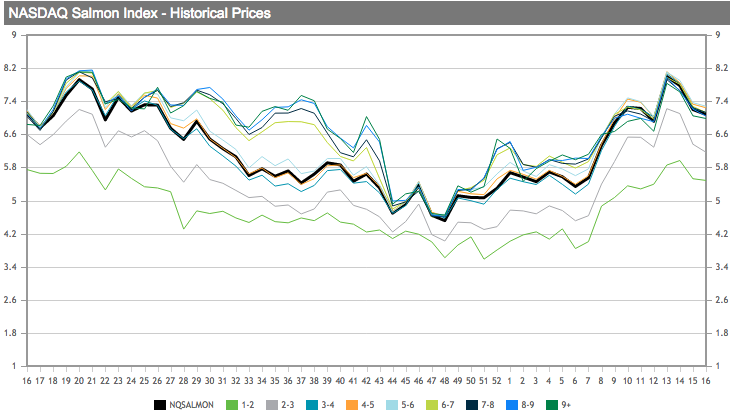This screenshot has width=733, height=419.
Task: Toggle the 4-5 series legend label
Action: 367,405
